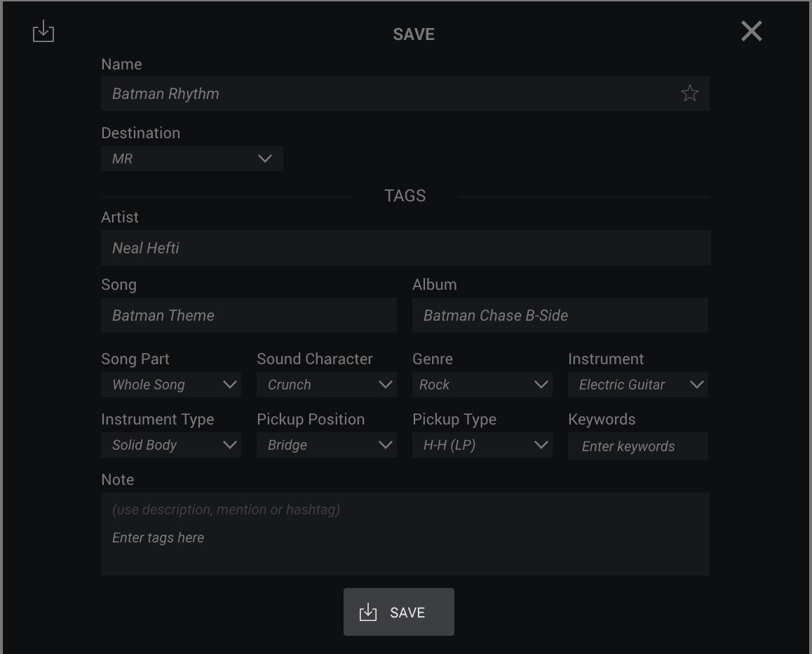This screenshot has height=654, width=812.
Task: Click the Enter keywords input field
Action: tap(638, 446)
